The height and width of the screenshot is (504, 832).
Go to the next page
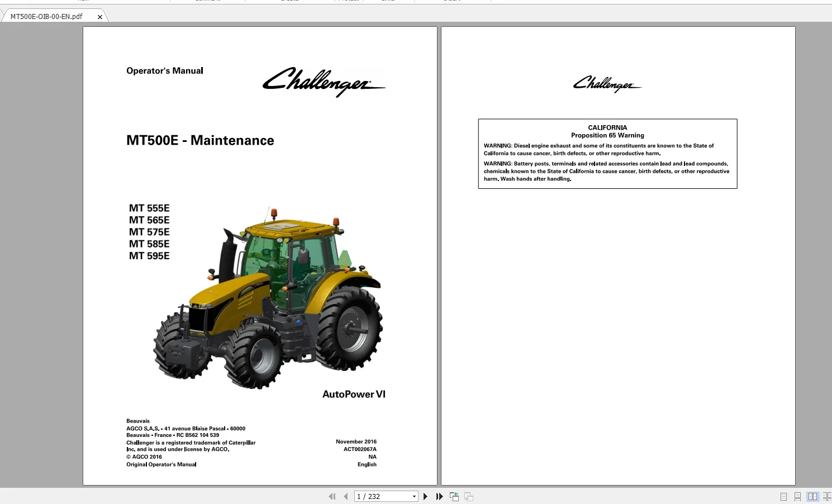point(425,496)
